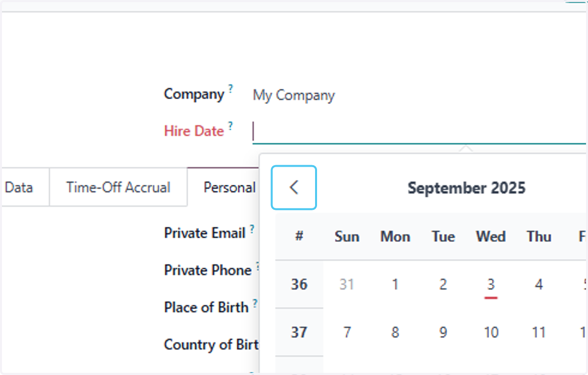Select Thursday September 4 in calendar

pos(539,284)
